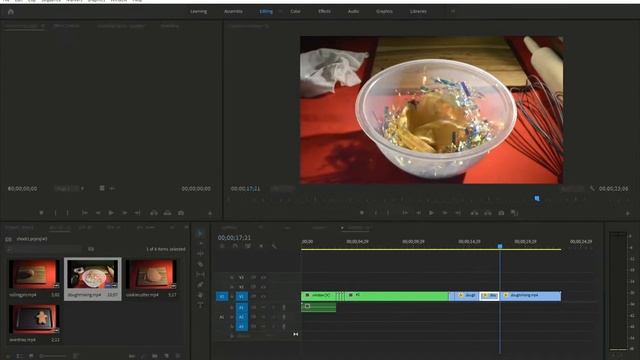Open Program monitor playback resolution dropdown
The height and width of the screenshot is (360, 640).
(x=572, y=189)
